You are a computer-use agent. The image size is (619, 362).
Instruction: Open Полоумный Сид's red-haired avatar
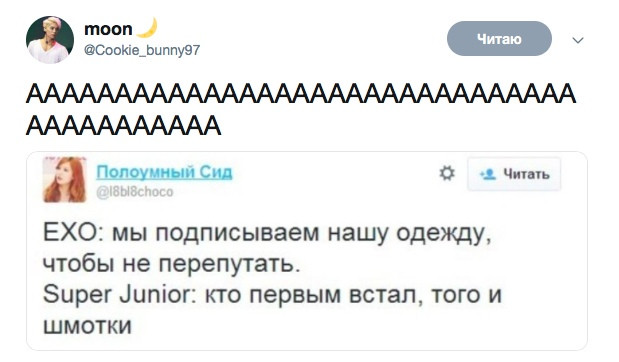(65, 179)
